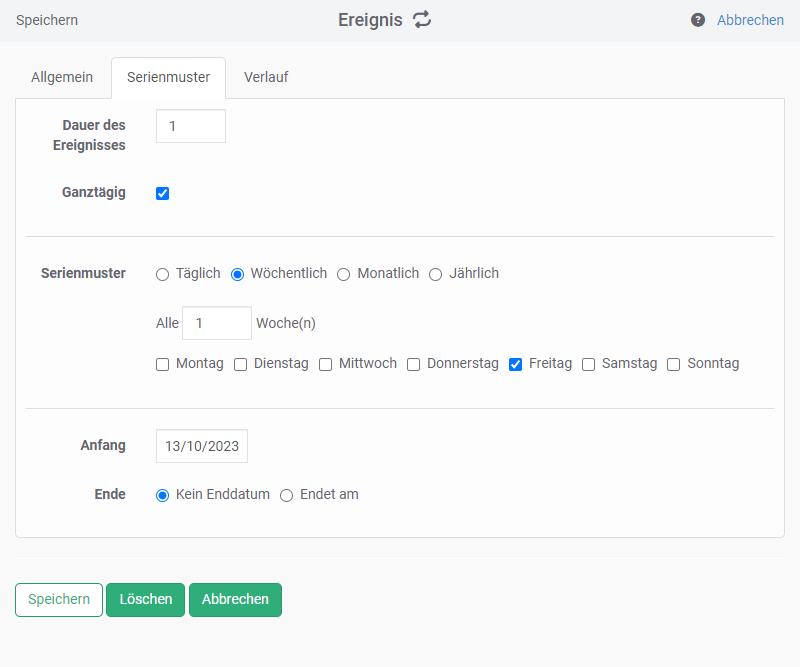Click the Alle Woche(n) interval field

coord(217,323)
